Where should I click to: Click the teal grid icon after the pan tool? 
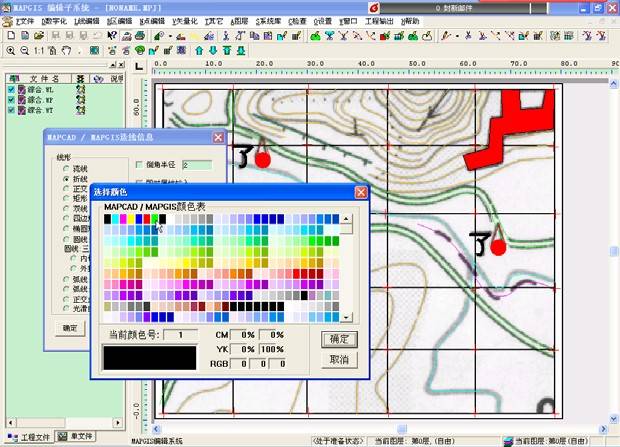tap(94, 51)
